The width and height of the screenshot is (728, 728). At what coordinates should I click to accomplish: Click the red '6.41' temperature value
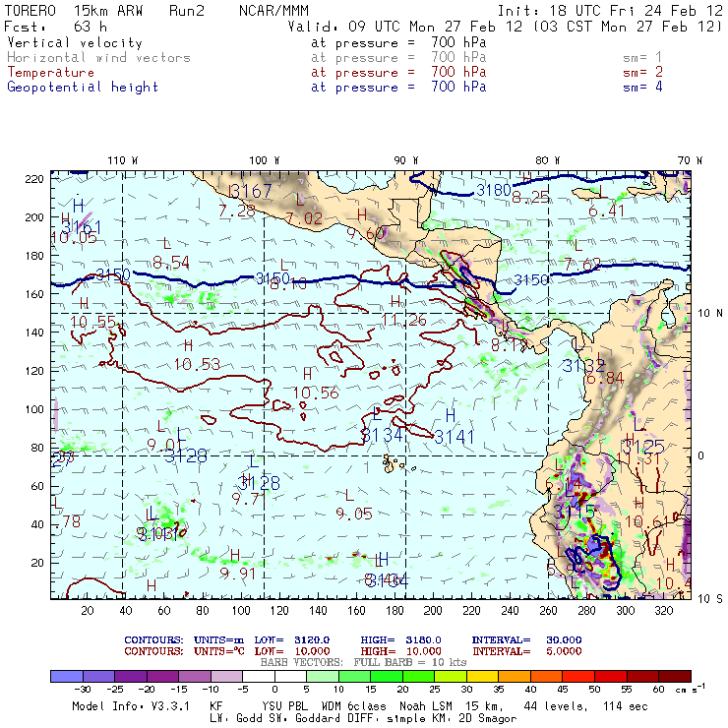click(606, 212)
